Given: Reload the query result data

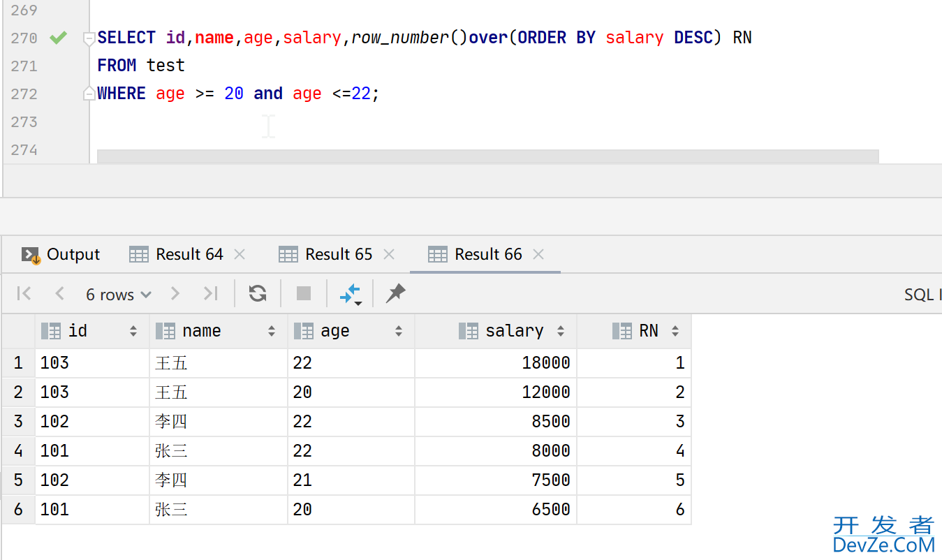Looking at the screenshot, I should (258, 293).
